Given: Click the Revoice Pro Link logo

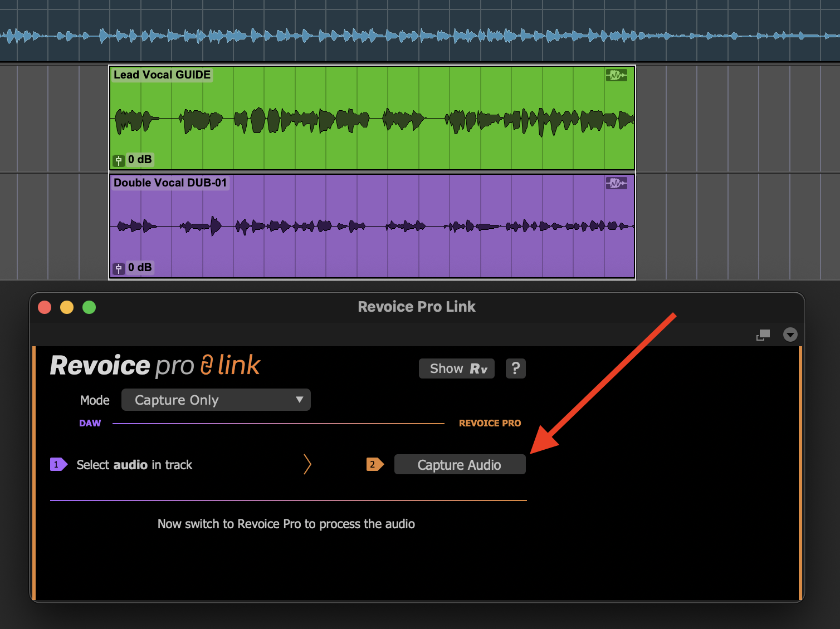Looking at the screenshot, I should [155, 366].
